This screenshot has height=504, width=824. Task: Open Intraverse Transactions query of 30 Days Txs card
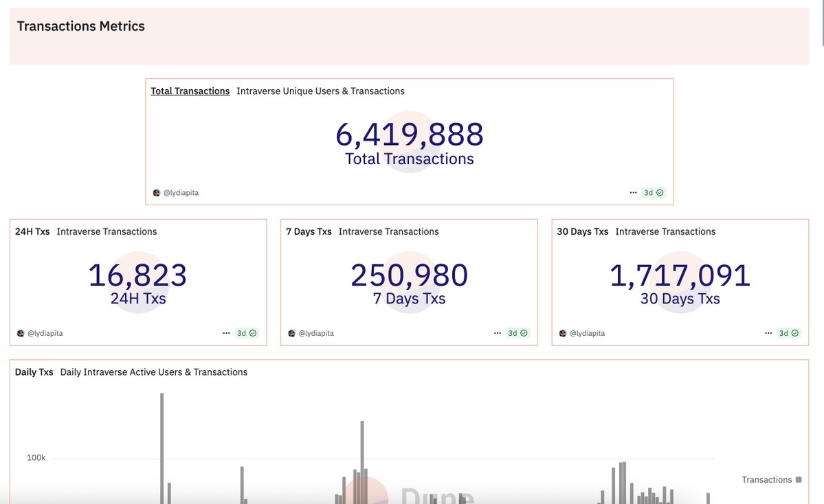pyautogui.click(x=665, y=231)
